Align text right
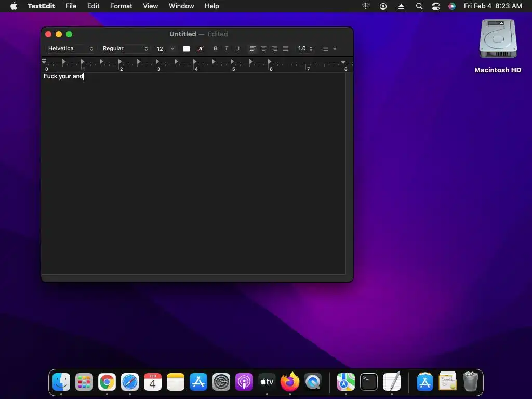 point(274,48)
